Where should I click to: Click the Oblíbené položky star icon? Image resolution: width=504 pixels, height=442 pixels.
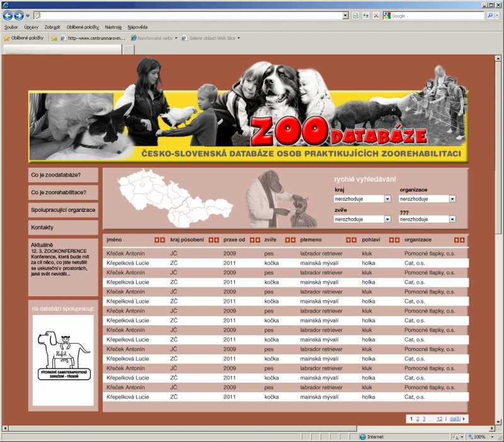(x=7, y=38)
